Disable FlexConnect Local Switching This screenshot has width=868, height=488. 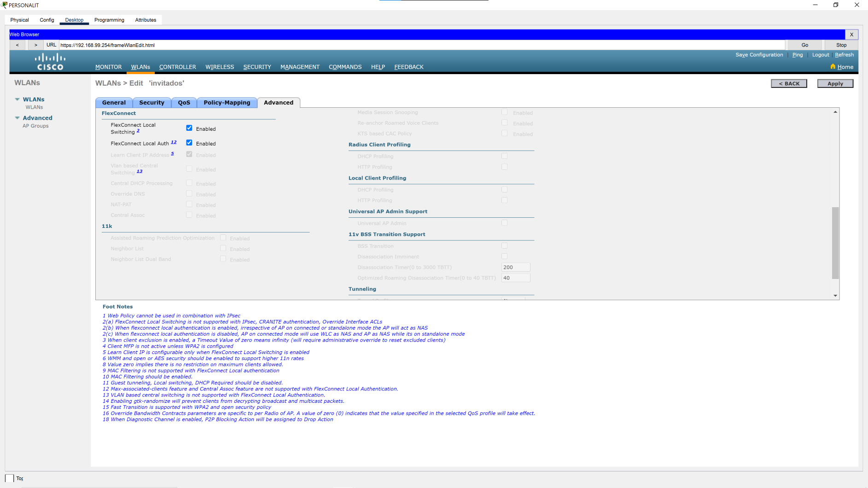click(189, 128)
